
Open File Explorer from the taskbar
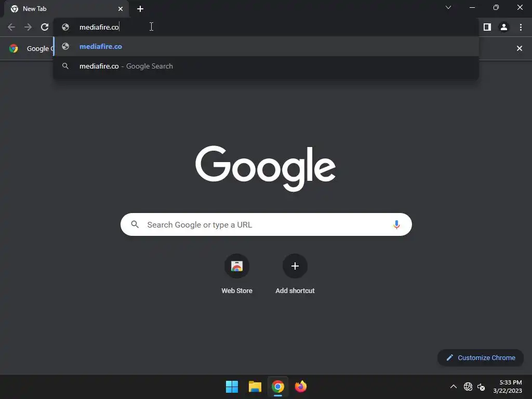255,387
